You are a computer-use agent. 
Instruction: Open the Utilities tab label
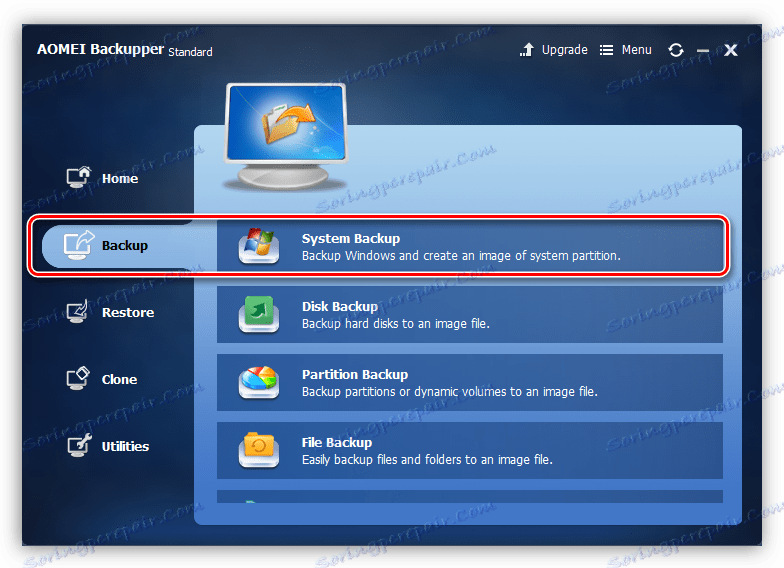click(126, 446)
